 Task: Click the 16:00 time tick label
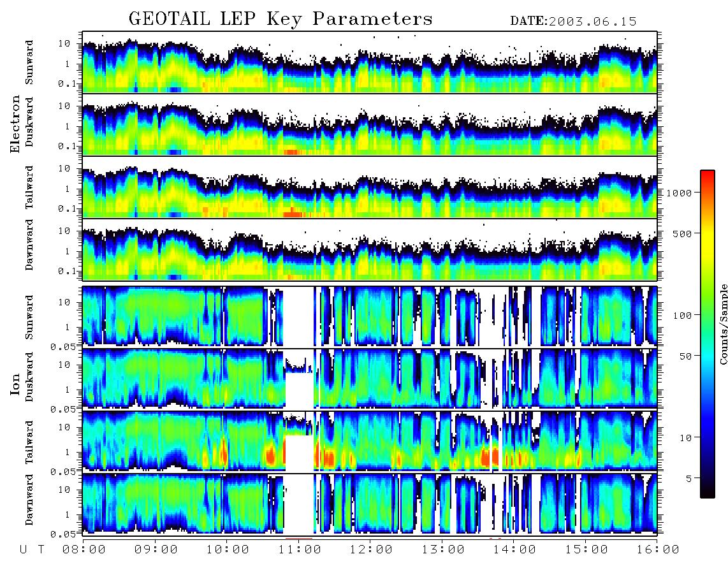pyautogui.click(x=657, y=550)
